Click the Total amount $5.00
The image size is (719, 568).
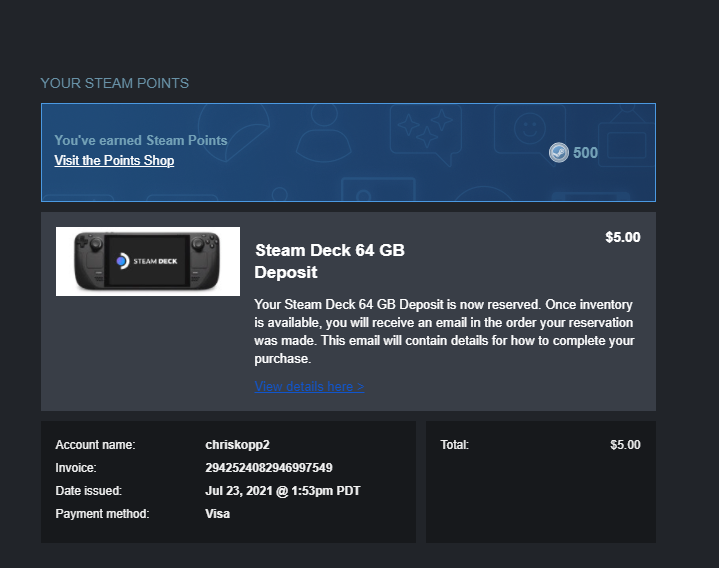[x=625, y=445]
